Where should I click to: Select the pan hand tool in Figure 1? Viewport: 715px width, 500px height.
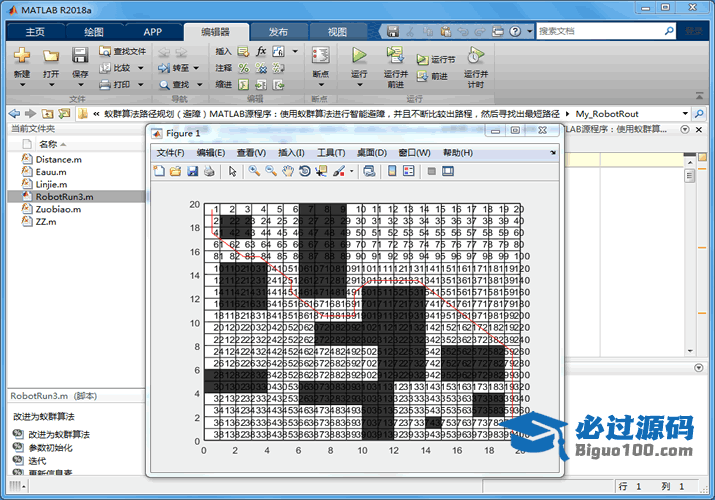click(x=288, y=171)
